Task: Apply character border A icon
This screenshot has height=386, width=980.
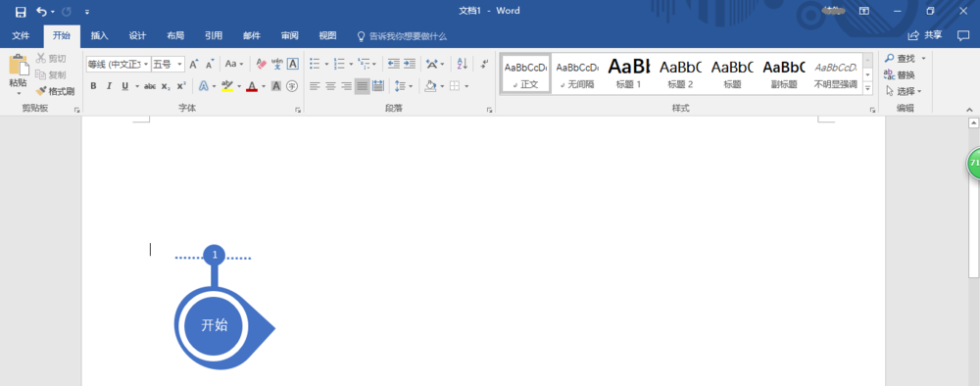Action: pos(292,64)
